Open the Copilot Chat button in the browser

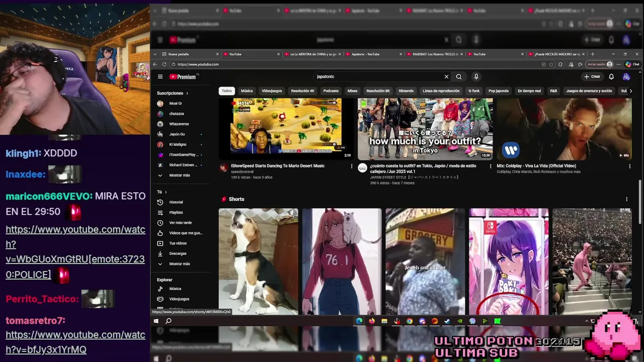click(x=632, y=64)
